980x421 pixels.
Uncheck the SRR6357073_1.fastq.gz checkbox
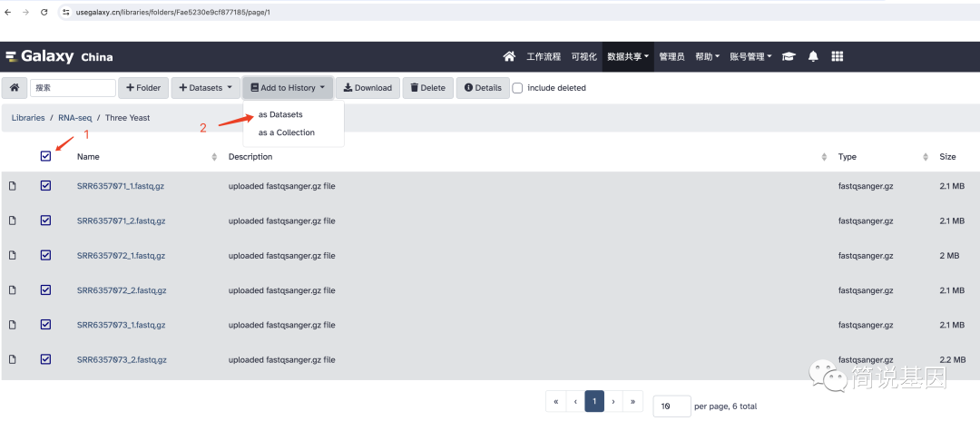(45, 324)
